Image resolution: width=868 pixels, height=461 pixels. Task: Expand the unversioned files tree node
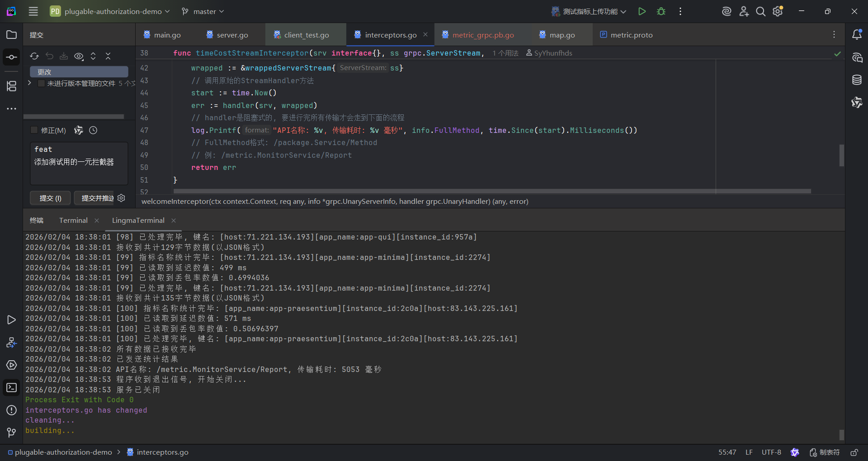pos(29,83)
